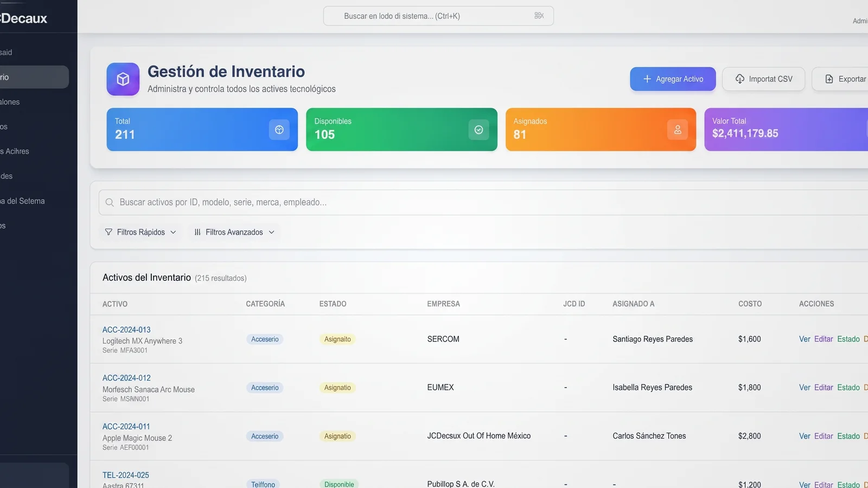Screen dimensions: 868x488
Task: Click the shortcut icon in global search bar
Action: click(x=539, y=16)
